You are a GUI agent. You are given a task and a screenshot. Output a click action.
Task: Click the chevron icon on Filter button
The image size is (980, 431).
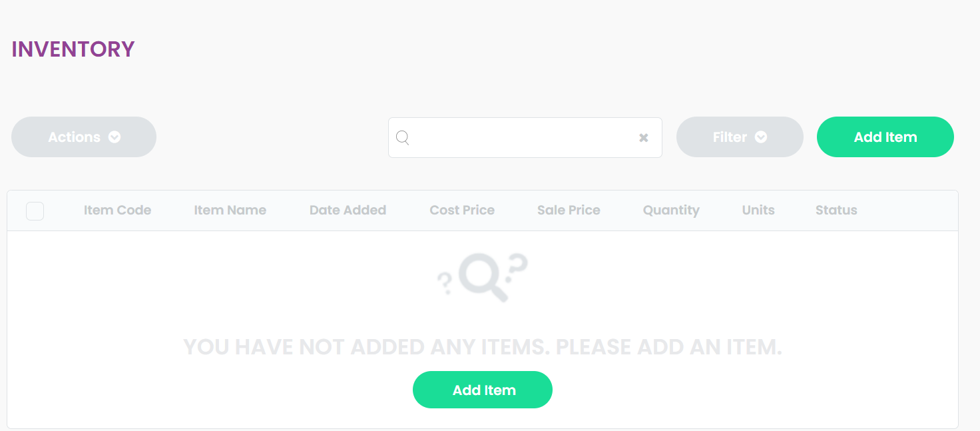761,137
